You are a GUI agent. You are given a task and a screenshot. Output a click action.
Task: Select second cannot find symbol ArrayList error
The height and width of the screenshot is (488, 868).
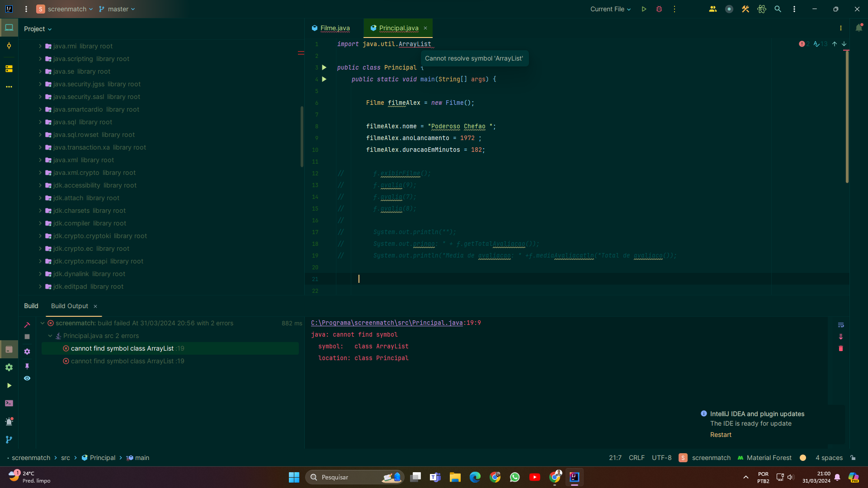point(170,361)
